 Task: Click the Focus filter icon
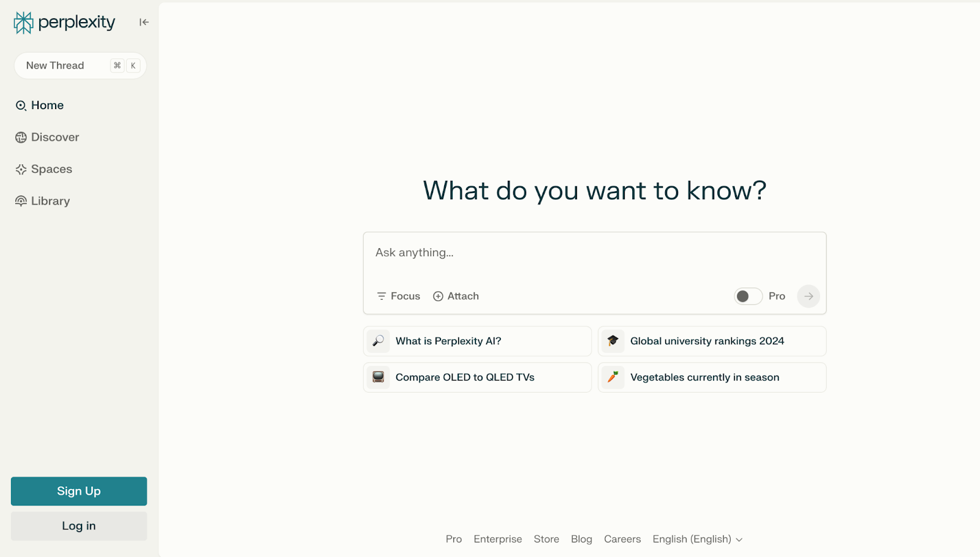click(x=382, y=296)
